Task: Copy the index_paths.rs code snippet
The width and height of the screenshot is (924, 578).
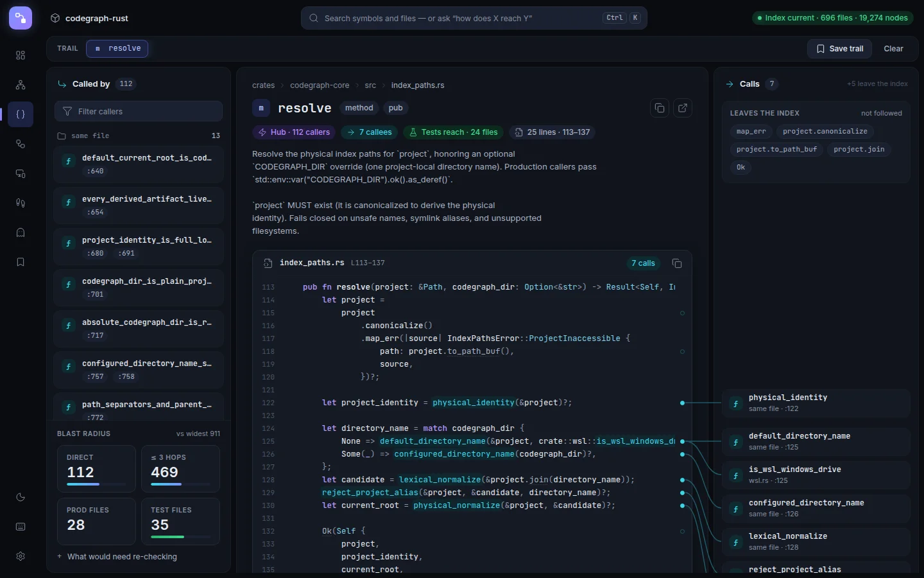Action: coord(677,263)
